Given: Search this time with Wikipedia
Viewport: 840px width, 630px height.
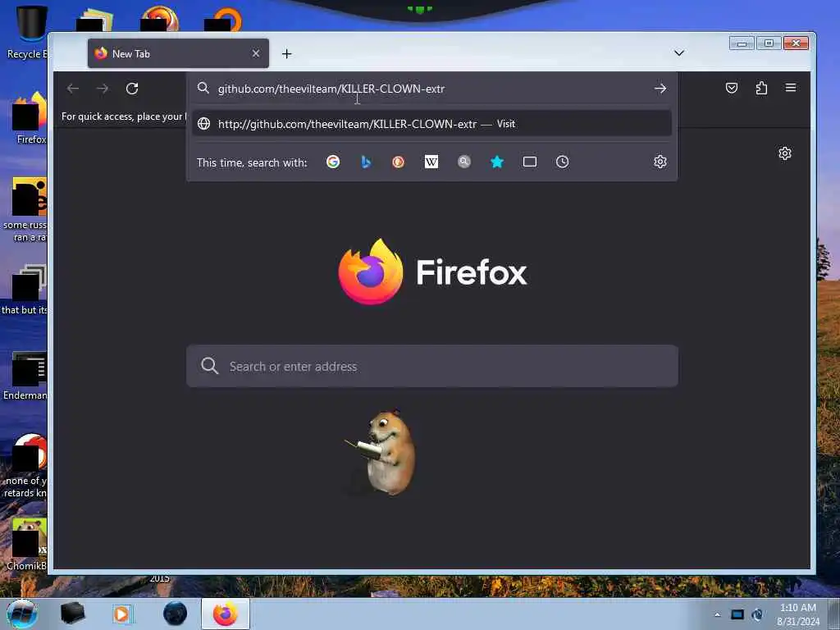Looking at the screenshot, I should 431,162.
